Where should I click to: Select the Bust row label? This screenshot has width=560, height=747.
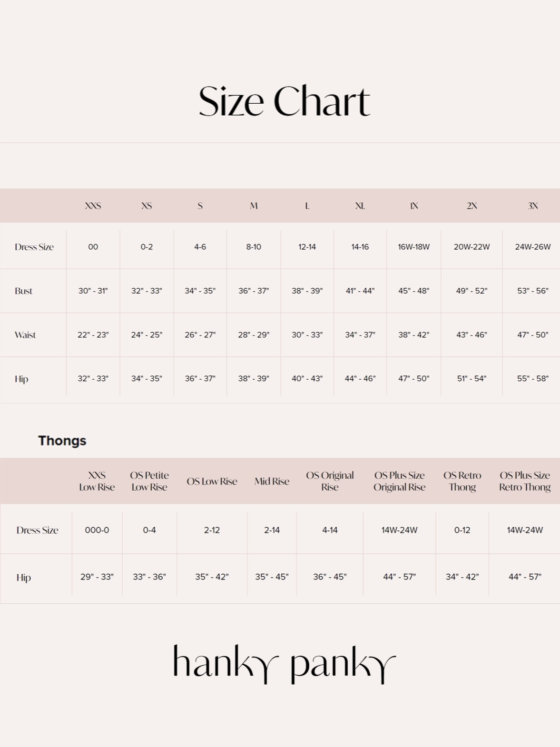[x=23, y=291]
